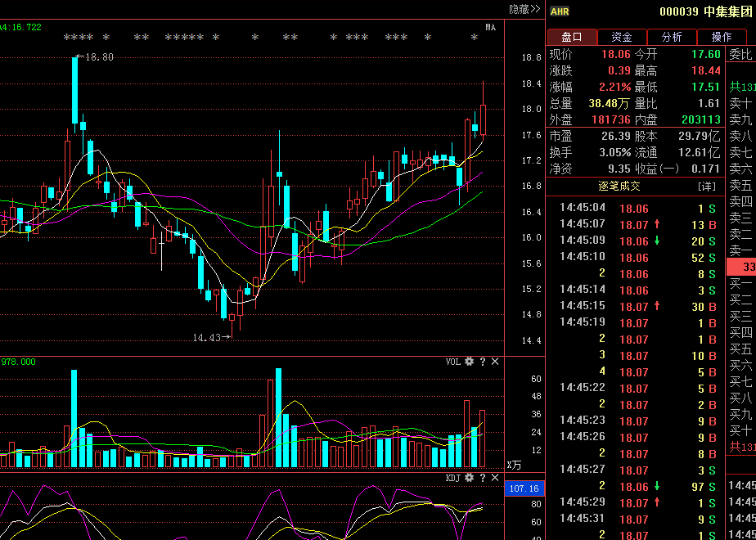Select the 14:45:29 trade row
Image resolution: width=756 pixels, height=540 pixels.
pyautogui.click(x=636, y=503)
